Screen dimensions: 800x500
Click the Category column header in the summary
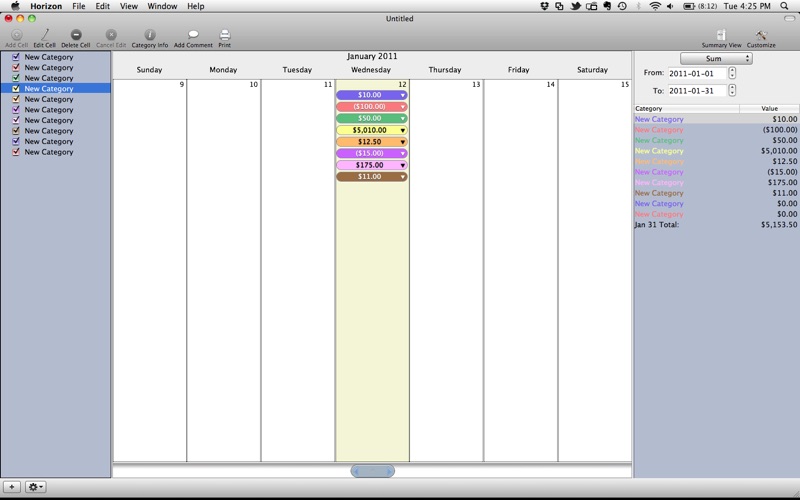[686, 109]
